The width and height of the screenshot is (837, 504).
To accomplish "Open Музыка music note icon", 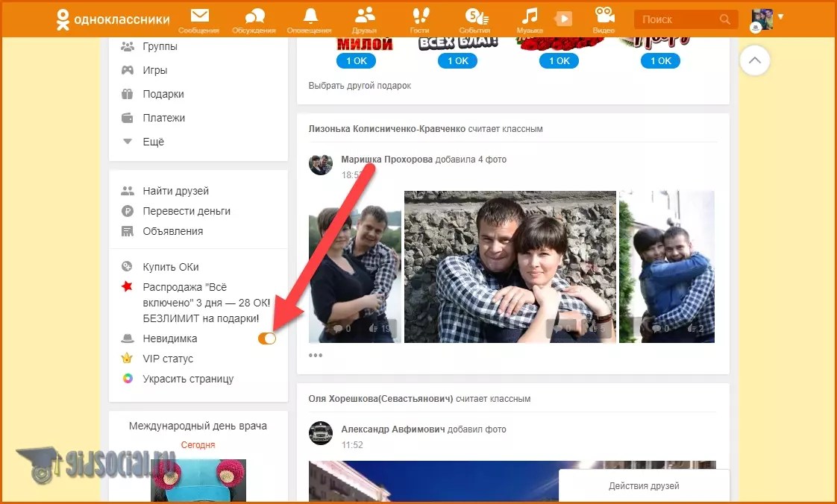I will click(530, 18).
